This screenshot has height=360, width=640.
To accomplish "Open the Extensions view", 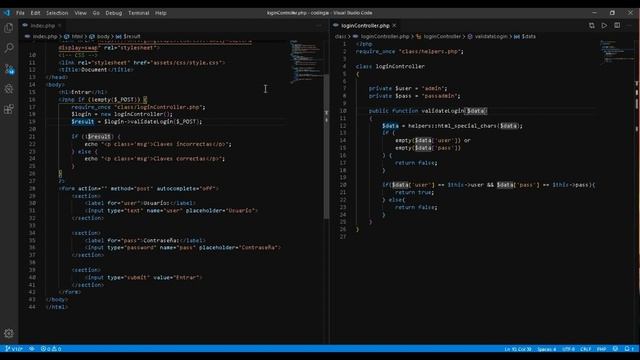I will click(x=9, y=109).
